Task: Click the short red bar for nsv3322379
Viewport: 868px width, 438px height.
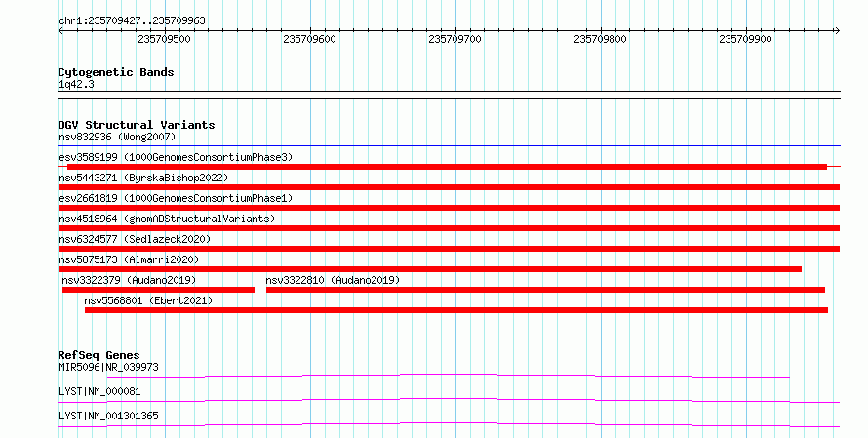Action: click(x=158, y=290)
